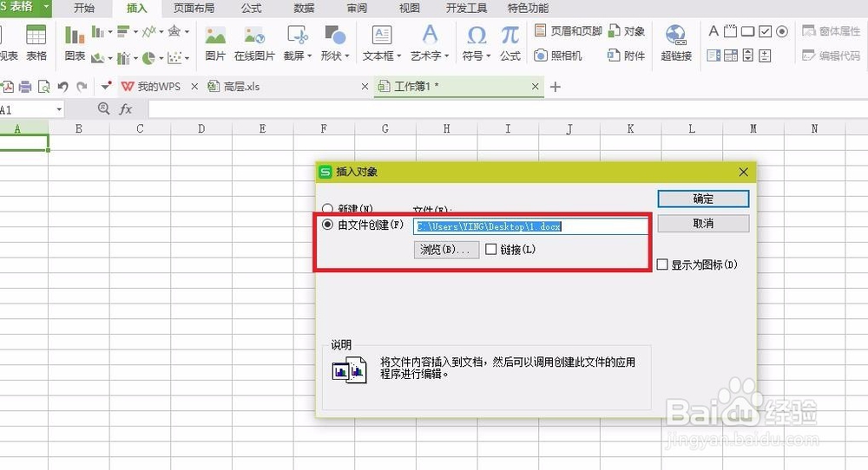Add a new document tab with plus
The width and height of the screenshot is (868, 470).
pyautogui.click(x=556, y=87)
